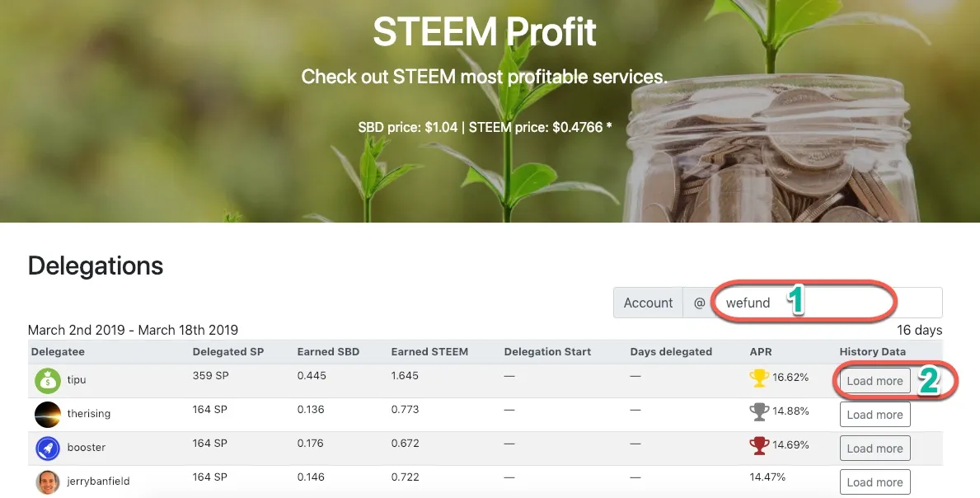Open the therising delegatee name

click(x=89, y=414)
